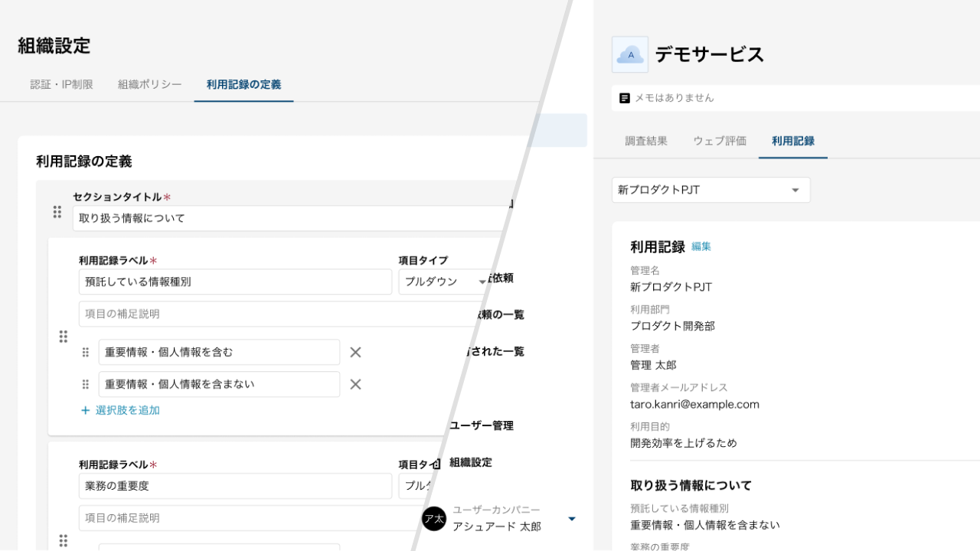Screen dimensions: 980x551
Task: Expand the dropdown arrow beside アシュアード 太郎
Action: [571, 518]
